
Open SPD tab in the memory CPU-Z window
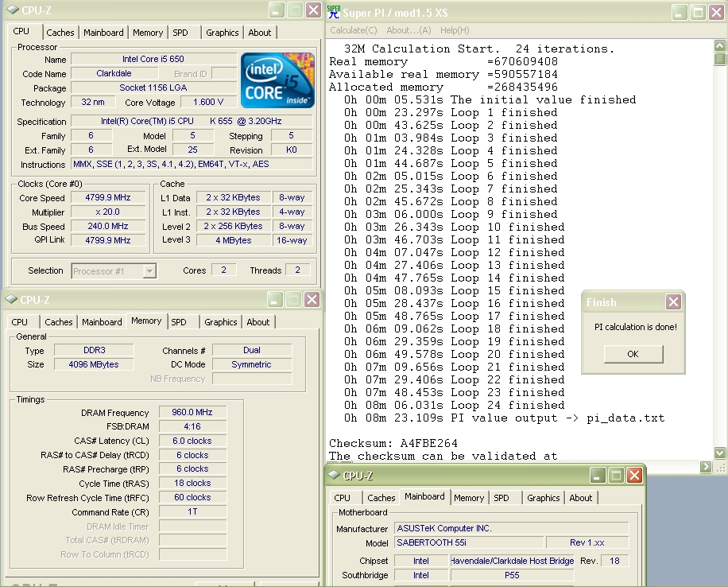(x=179, y=322)
